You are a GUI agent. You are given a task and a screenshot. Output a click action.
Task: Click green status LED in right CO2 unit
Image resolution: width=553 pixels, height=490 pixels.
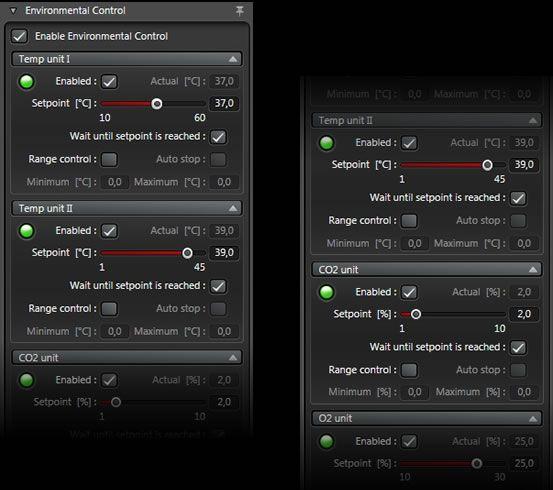327,293
